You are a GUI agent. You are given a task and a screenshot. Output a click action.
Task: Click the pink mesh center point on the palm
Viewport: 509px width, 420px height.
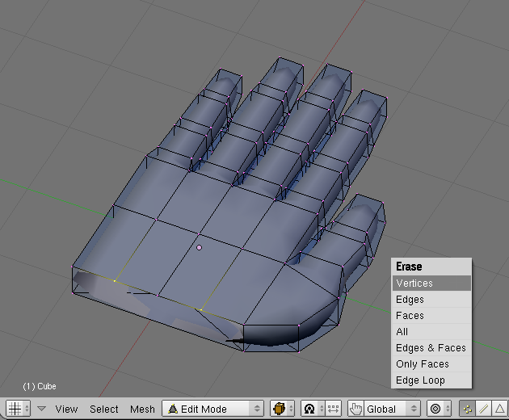coord(199,248)
